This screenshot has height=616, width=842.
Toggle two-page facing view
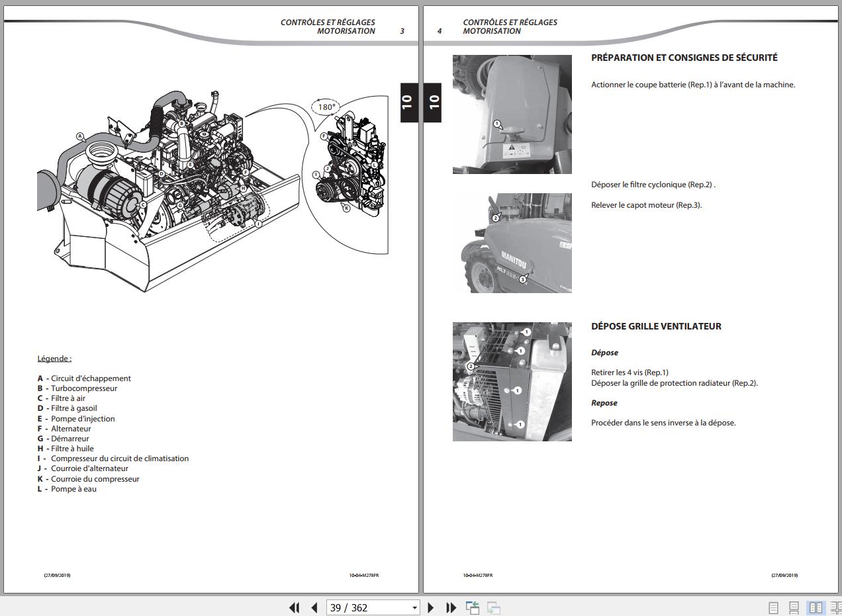(816, 607)
